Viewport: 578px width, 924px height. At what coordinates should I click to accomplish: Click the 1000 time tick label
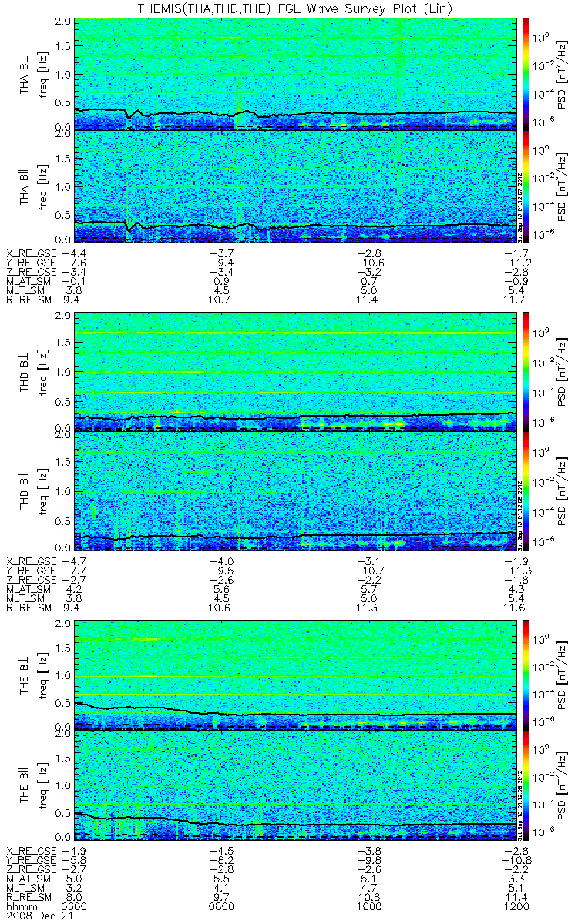(369, 907)
